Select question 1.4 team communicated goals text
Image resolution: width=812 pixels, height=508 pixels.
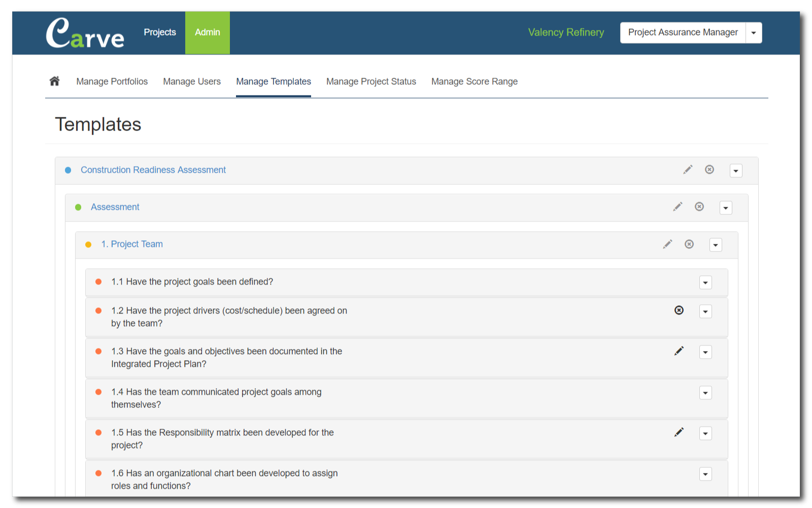[x=216, y=398]
